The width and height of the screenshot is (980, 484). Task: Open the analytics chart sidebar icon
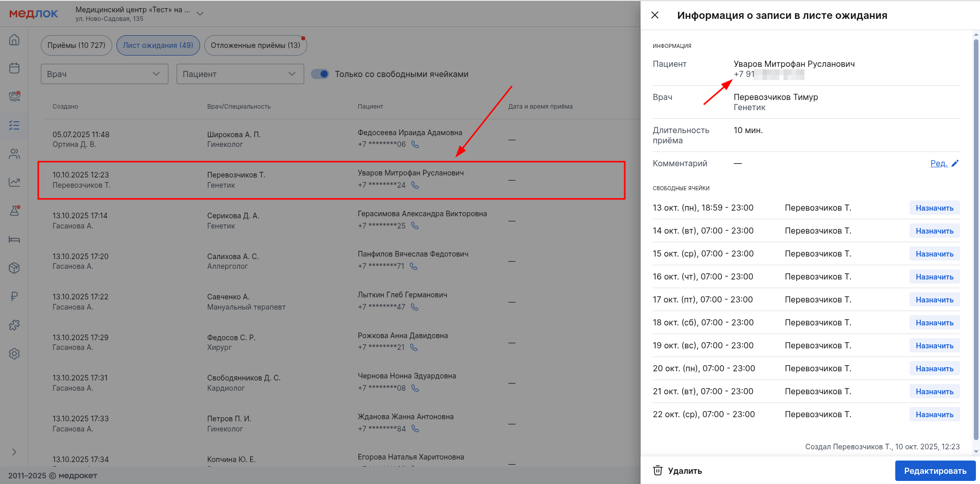pos(14,182)
